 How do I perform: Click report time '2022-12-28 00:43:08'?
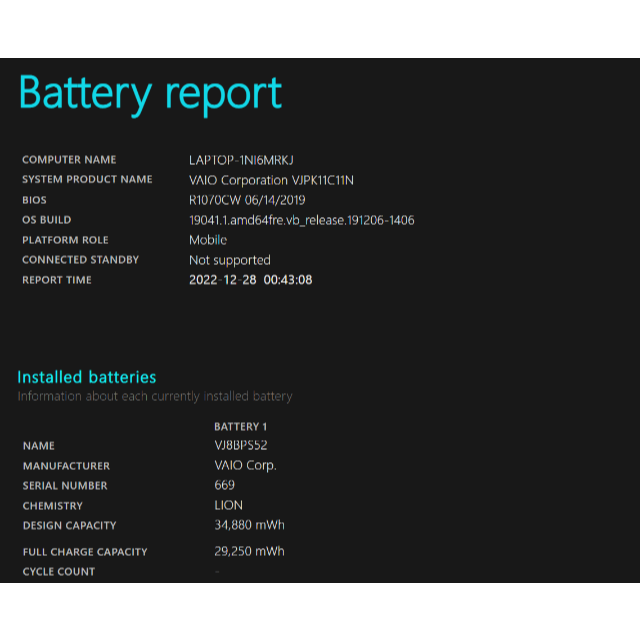(x=251, y=280)
